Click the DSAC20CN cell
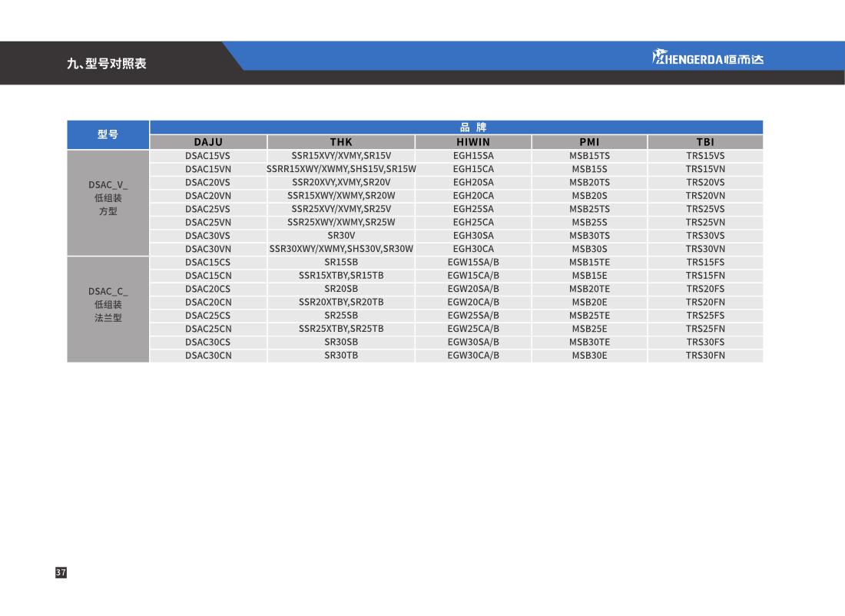 208,303
